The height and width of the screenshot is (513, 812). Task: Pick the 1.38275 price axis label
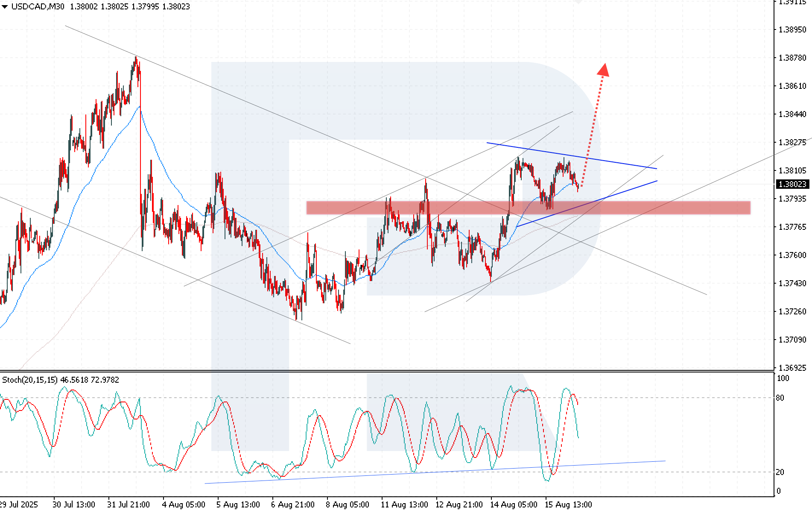coord(792,142)
